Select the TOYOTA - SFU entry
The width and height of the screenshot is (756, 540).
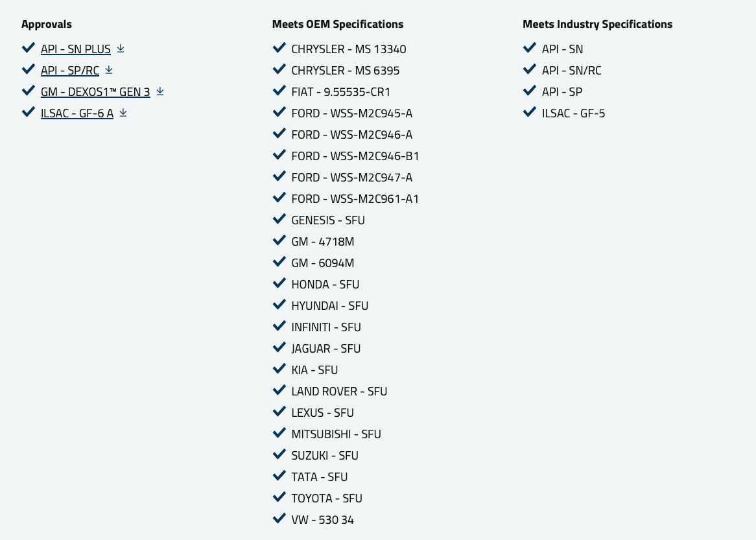pos(327,499)
